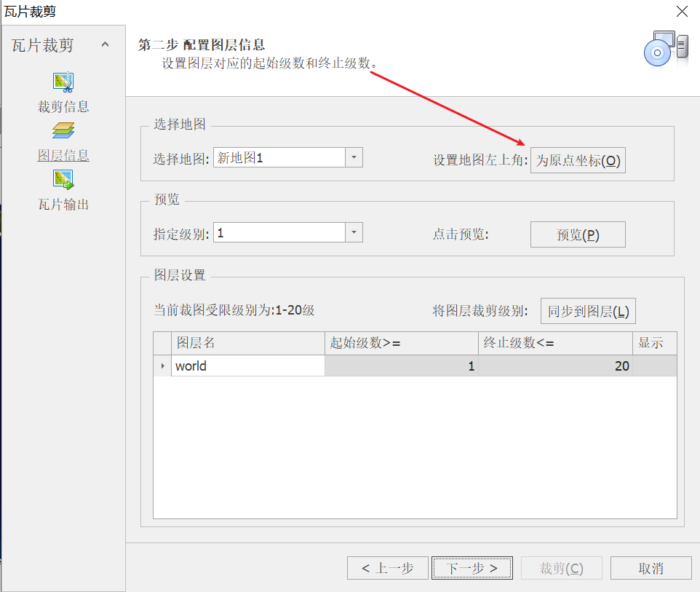
Task: Open the 选择地图 dropdown arrow
Action: pyautogui.click(x=354, y=157)
